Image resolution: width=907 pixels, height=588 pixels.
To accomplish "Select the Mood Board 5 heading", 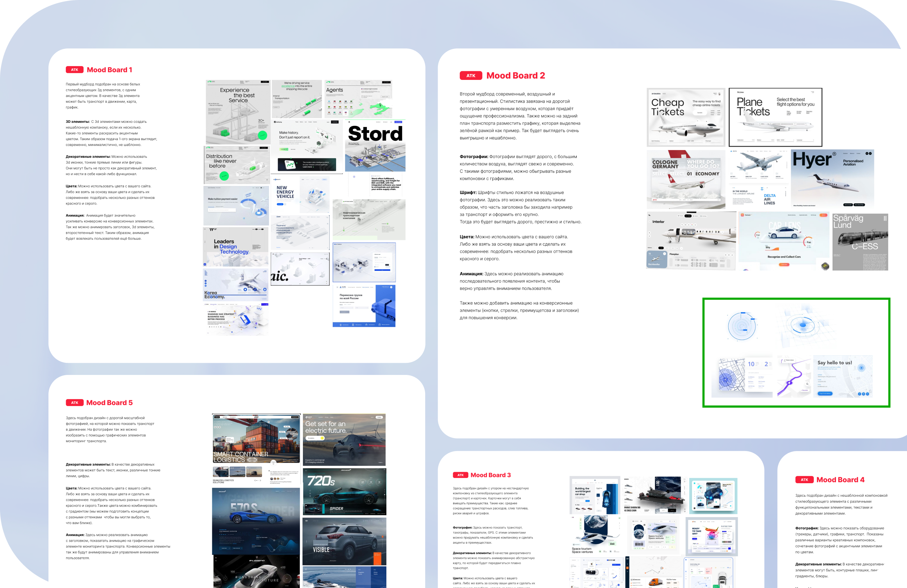I will tap(109, 403).
